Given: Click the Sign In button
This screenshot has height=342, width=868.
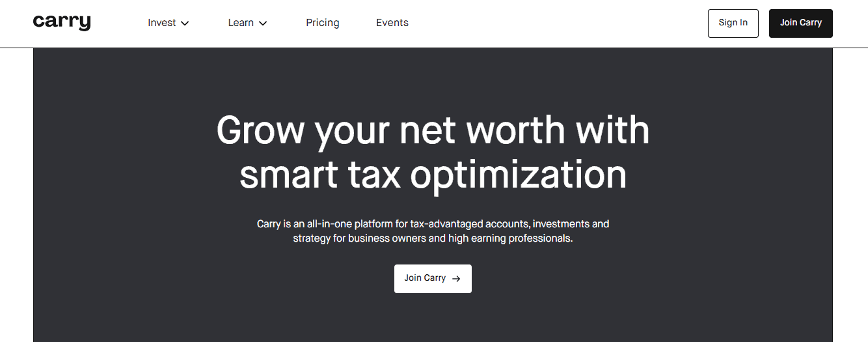Looking at the screenshot, I should pyautogui.click(x=733, y=23).
